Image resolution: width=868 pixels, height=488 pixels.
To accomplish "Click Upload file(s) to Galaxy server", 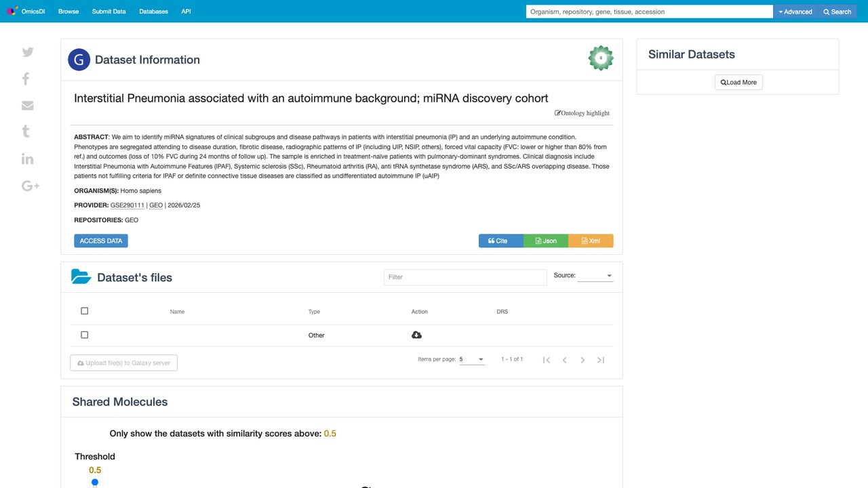I will [124, 363].
